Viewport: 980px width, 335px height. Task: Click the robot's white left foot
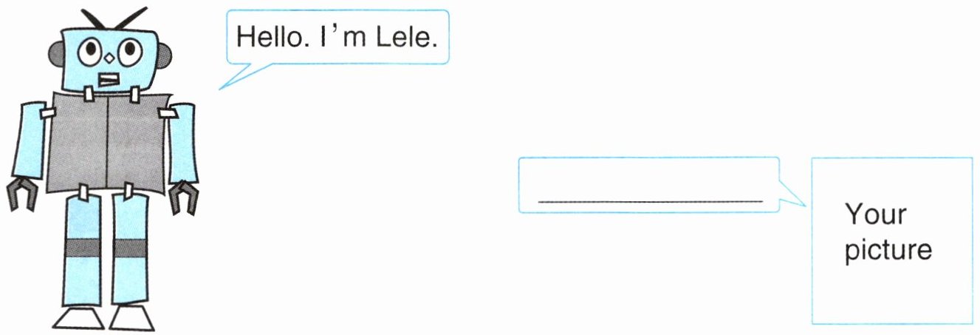click(x=78, y=318)
